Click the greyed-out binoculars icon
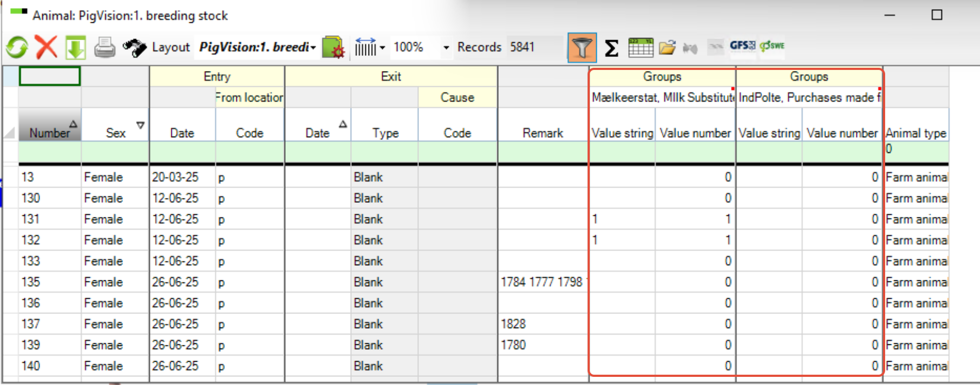Screen dimensions: 980x385 (x=690, y=48)
